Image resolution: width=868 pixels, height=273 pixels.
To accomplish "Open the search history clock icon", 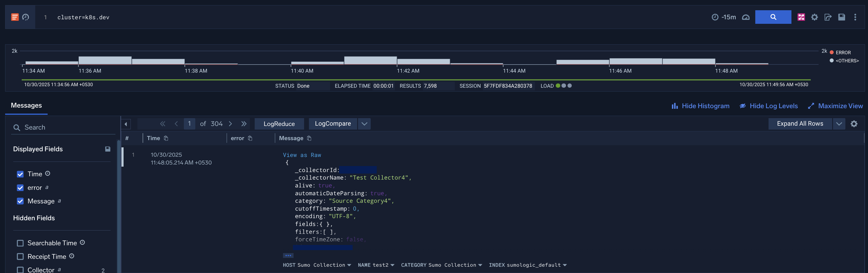I will click(26, 17).
